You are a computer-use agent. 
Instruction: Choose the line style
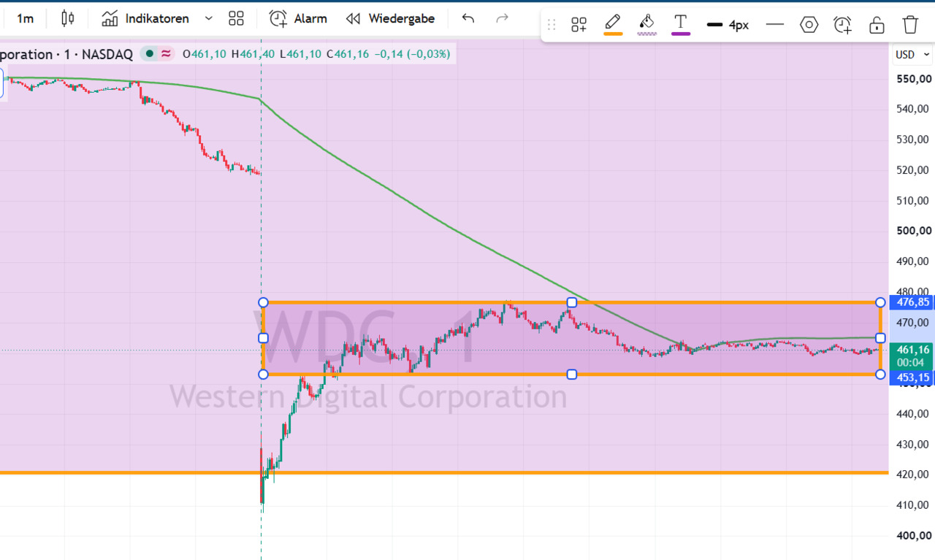(775, 25)
